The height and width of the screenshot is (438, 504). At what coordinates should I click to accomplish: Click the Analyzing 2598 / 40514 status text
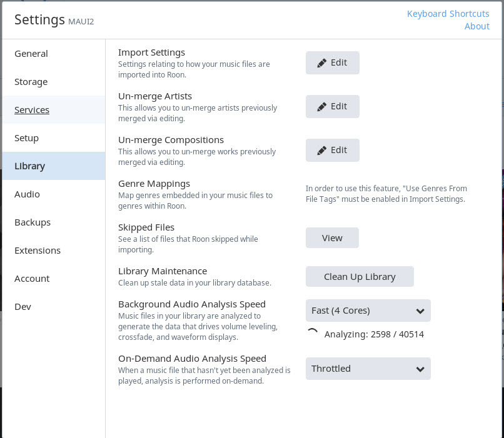click(x=374, y=334)
